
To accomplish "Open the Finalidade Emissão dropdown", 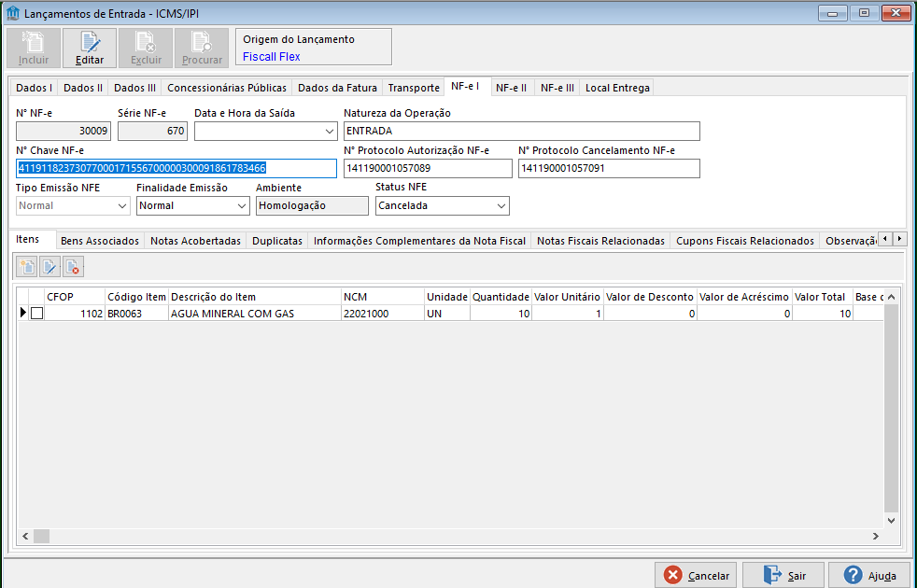I will pyautogui.click(x=242, y=205).
